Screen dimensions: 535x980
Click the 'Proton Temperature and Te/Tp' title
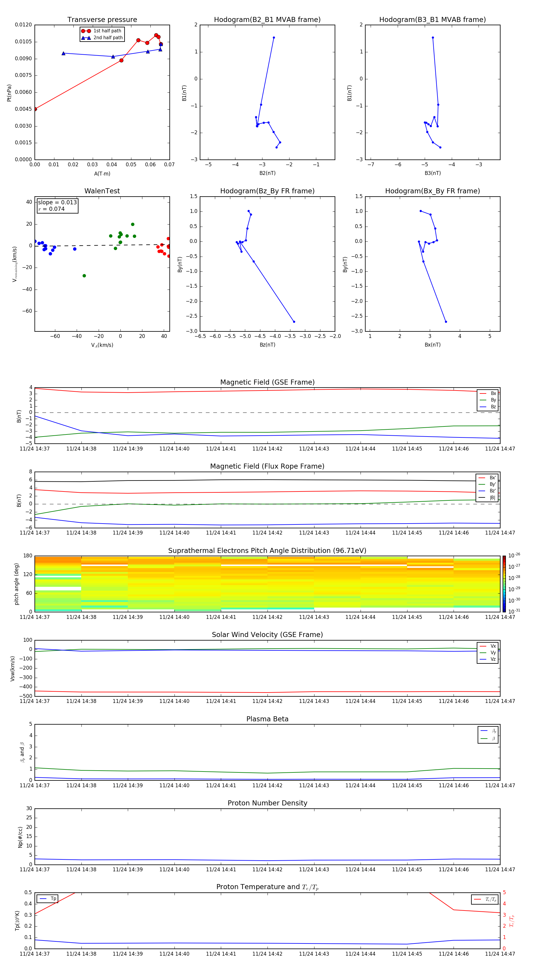click(267, 887)
